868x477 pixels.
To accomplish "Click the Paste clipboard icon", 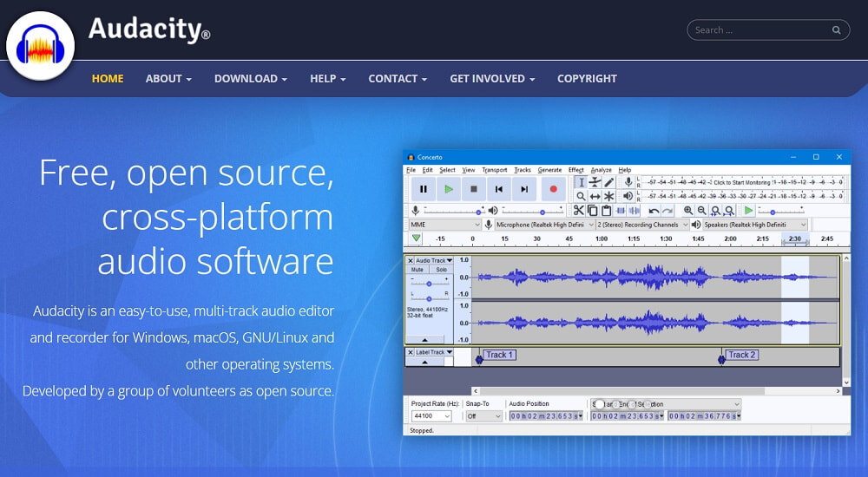I will 606,210.
